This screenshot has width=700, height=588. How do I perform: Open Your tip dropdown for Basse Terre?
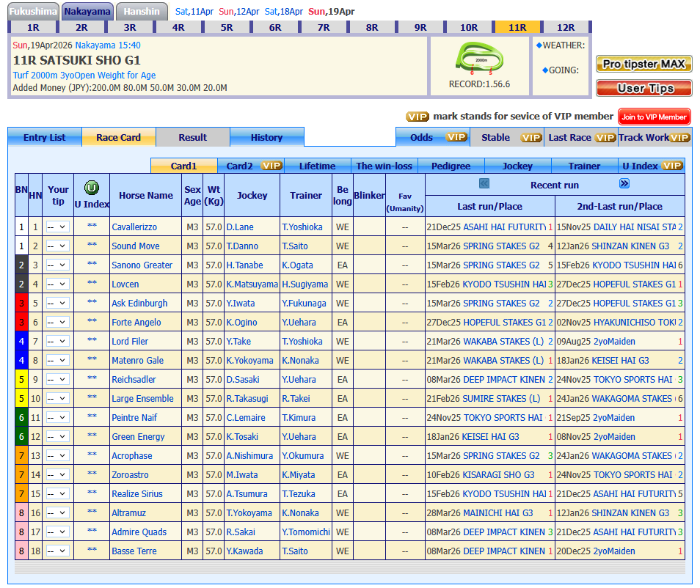(58, 551)
